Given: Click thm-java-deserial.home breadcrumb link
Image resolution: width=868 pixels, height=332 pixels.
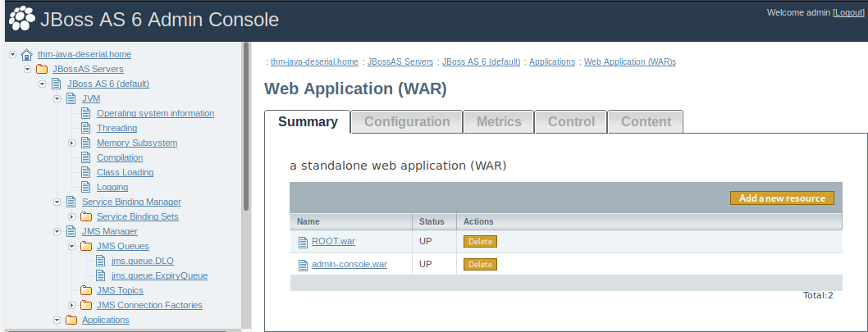Looking at the screenshot, I should [314, 61].
